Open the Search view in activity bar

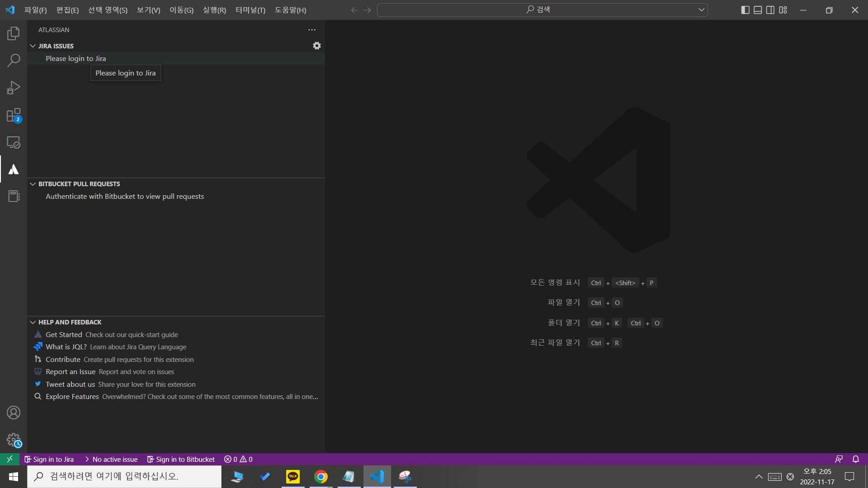[x=14, y=60]
